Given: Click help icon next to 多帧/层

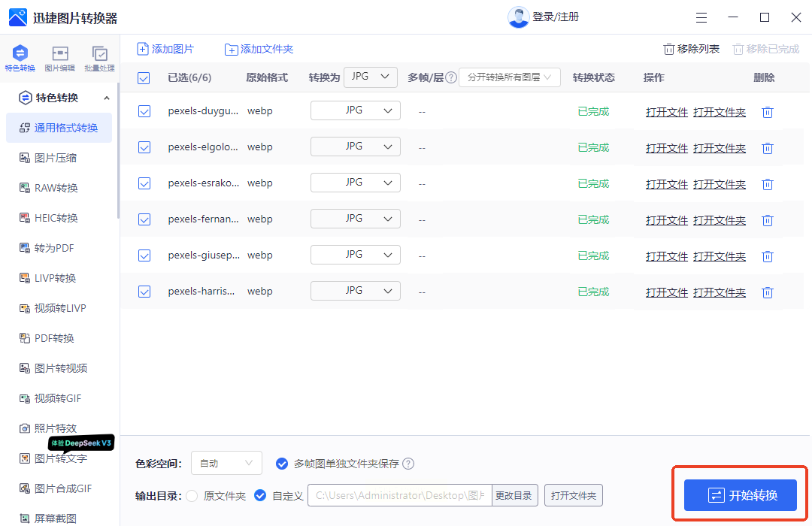Looking at the screenshot, I should 451,77.
